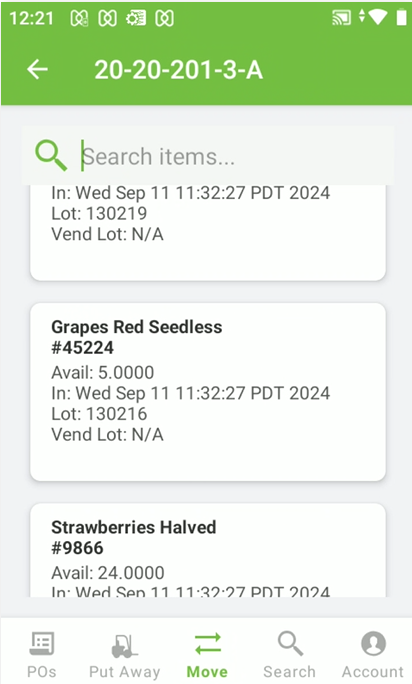Open the Account profile icon
This screenshot has height=684, width=412.
tap(373, 643)
